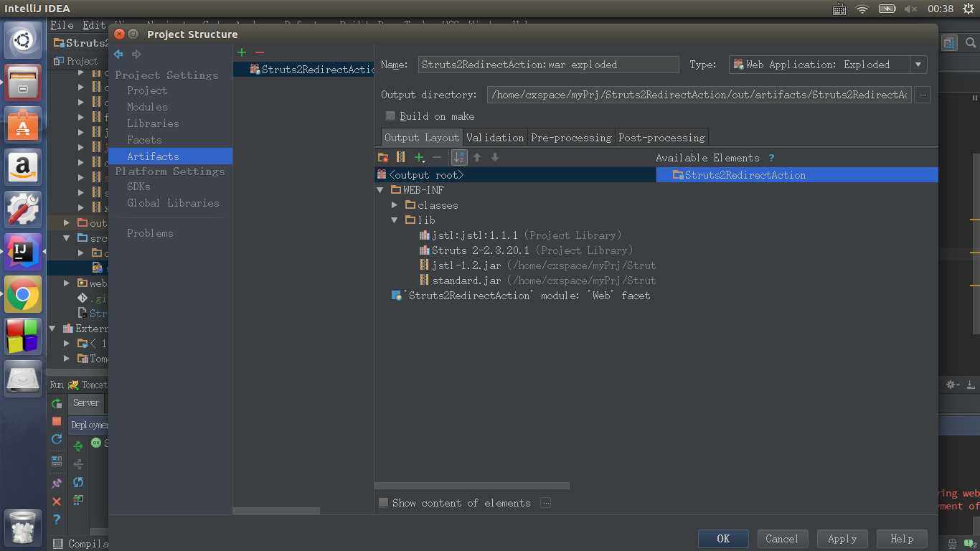
Task: Select SDKs under Platform Settings
Action: tap(138, 187)
